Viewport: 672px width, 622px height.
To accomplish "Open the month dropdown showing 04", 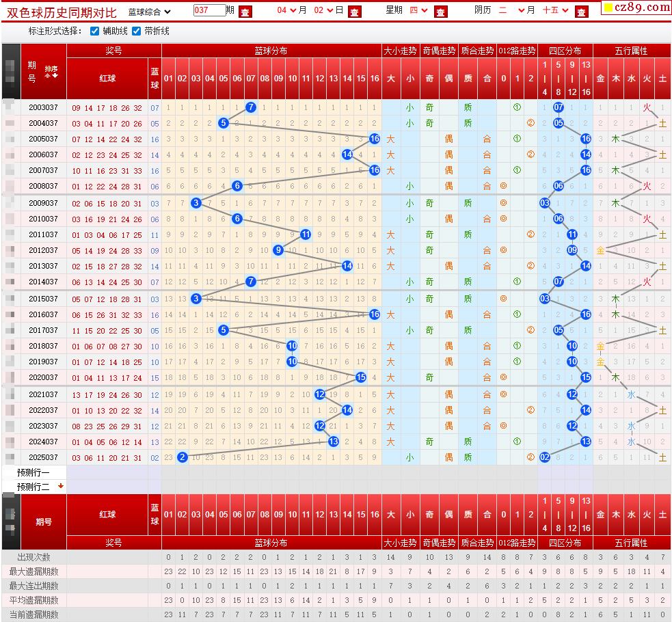I will [286, 10].
